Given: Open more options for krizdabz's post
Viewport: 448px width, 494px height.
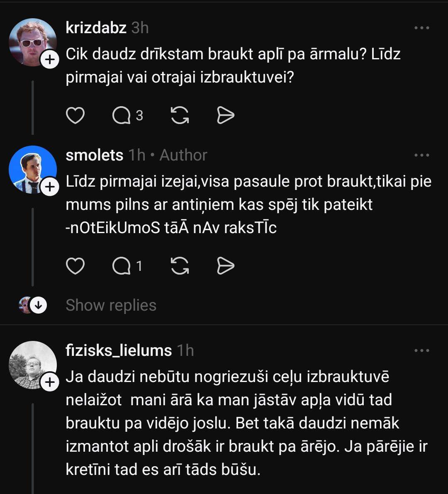Looking at the screenshot, I should pos(422,28).
